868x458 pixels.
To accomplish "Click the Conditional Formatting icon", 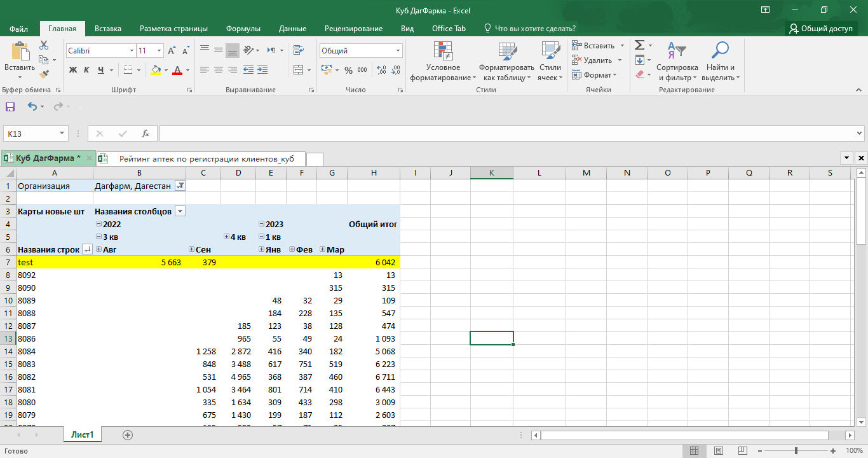I will (x=442, y=52).
